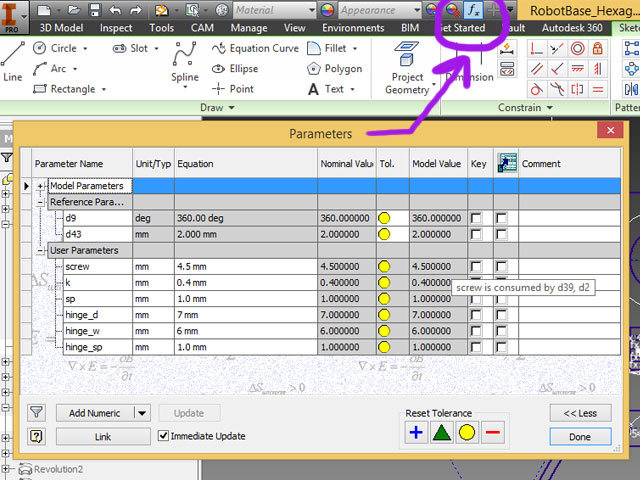Viewport: 640px width, 480px height.
Task: Click the Undo arrow icon
Action: (115, 10)
